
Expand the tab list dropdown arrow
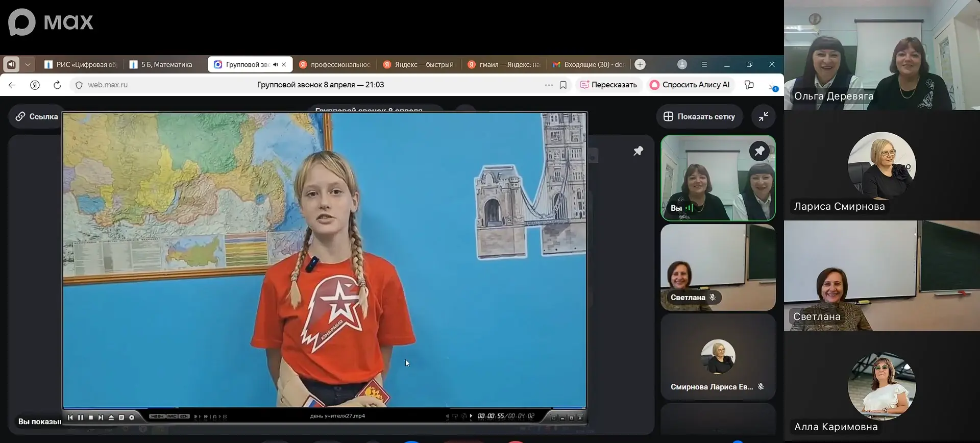28,65
